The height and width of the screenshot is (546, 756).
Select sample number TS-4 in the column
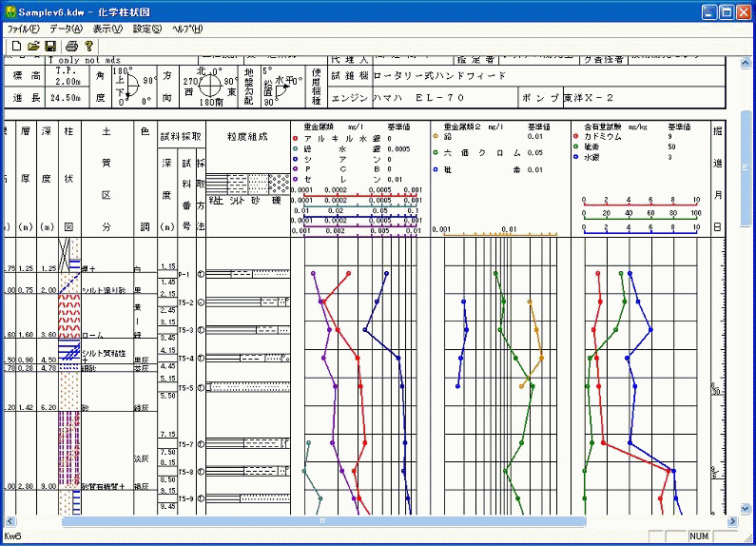pyautogui.click(x=185, y=359)
